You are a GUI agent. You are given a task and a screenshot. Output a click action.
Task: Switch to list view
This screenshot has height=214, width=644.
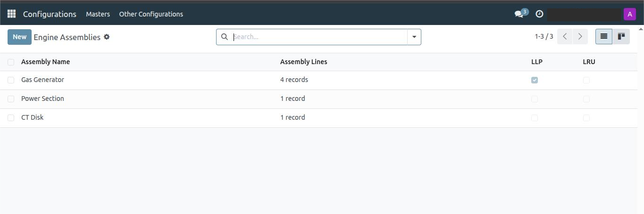coord(603,36)
